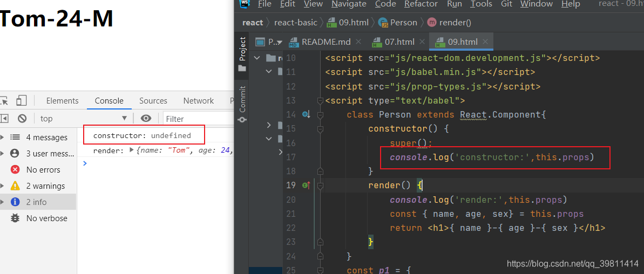Open the Edit menu in WebStorm
The image size is (644, 274).
(288, 4)
